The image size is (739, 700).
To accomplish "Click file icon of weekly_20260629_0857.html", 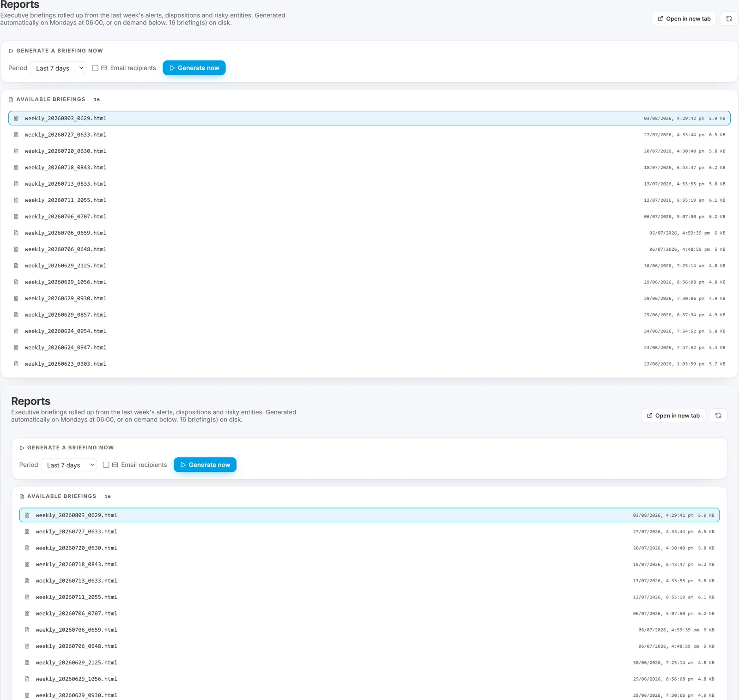I will tap(16, 315).
